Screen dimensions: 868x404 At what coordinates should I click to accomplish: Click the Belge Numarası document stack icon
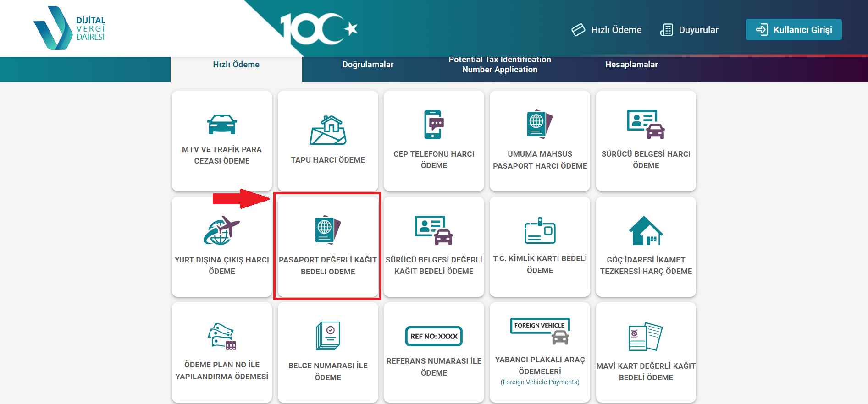pyautogui.click(x=328, y=336)
